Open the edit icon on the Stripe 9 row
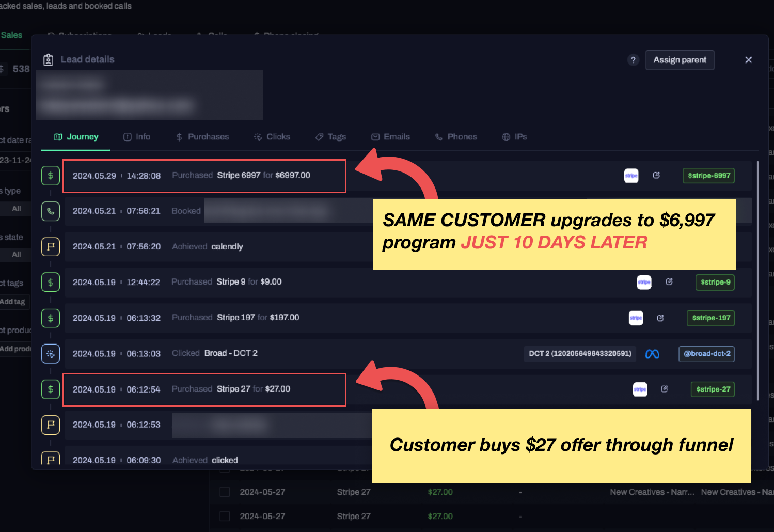Screen dimensions: 774x532 coord(669,281)
